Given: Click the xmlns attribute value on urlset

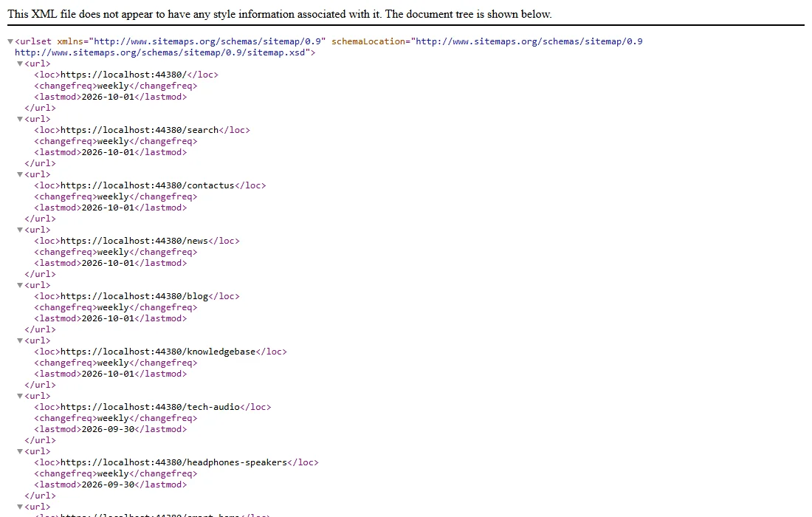Looking at the screenshot, I should [207, 41].
